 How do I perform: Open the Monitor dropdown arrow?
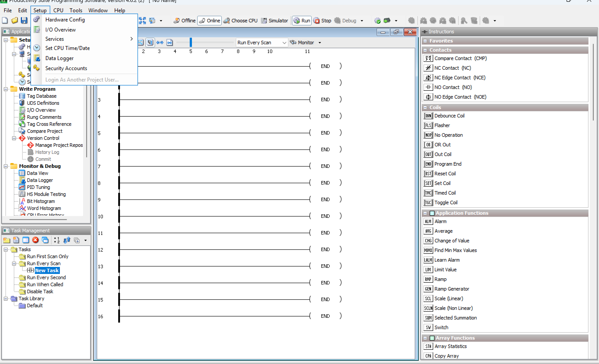coord(320,43)
